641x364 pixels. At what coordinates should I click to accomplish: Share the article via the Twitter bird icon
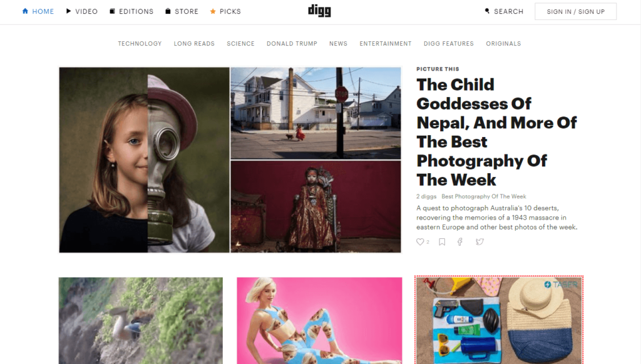tap(479, 242)
